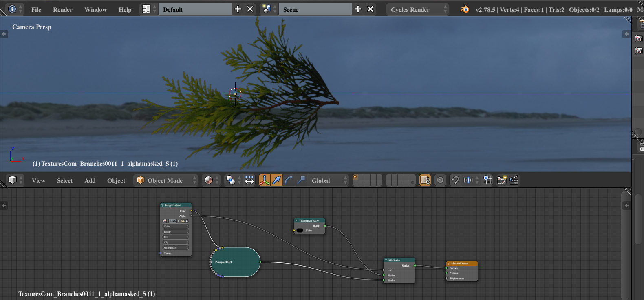Click Mix Shader Fac input socket
The image size is (644, 300).
pyautogui.click(x=384, y=270)
